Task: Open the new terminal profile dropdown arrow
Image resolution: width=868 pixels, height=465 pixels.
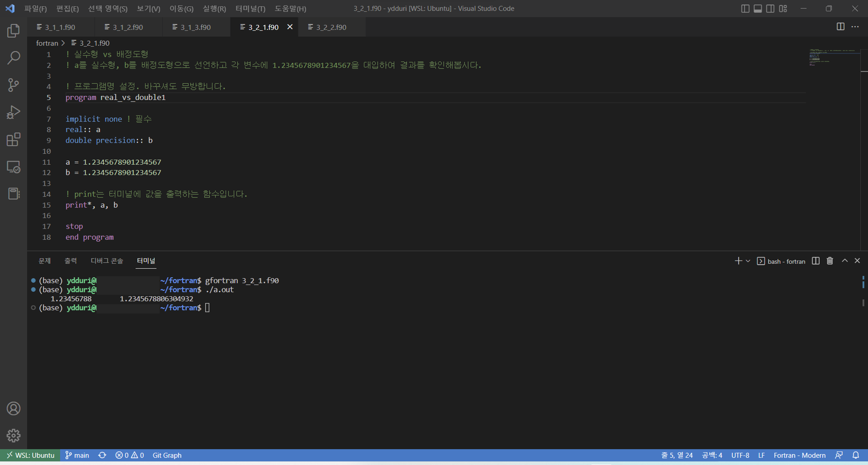Action: click(x=748, y=261)
